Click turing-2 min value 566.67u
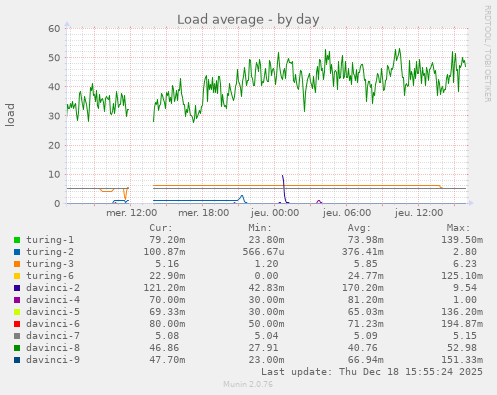The height and width of the screenshot is (395, 497). [263, 252]
